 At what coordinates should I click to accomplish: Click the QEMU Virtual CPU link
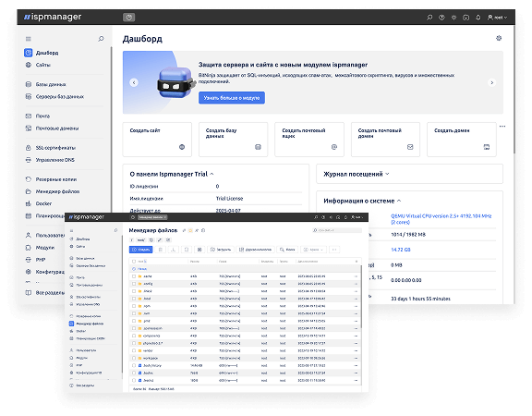(441, 219)
